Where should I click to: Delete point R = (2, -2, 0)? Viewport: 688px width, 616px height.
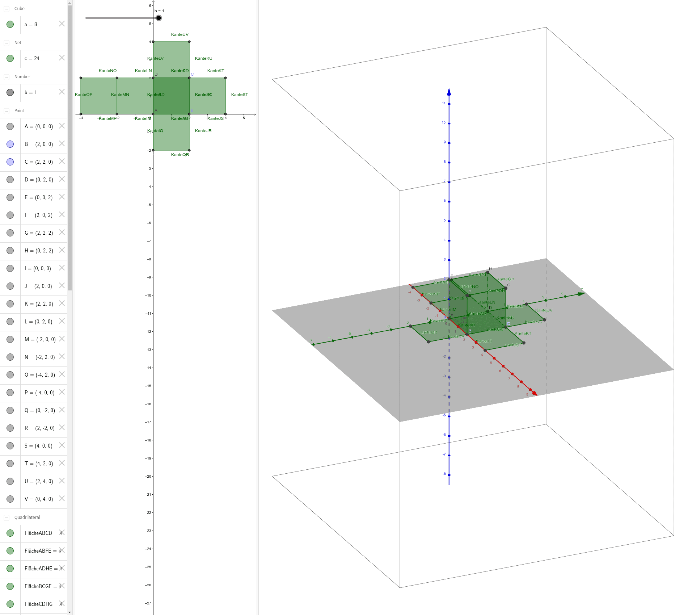62,427
